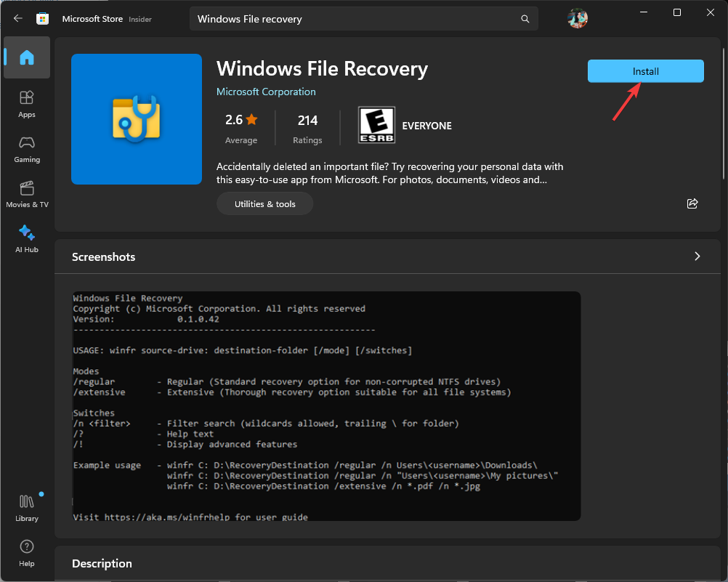This screenshot has height=582, width=728.
Task: Open the Microsoft Corporation publisher page
Action: (x=266, y=92)
